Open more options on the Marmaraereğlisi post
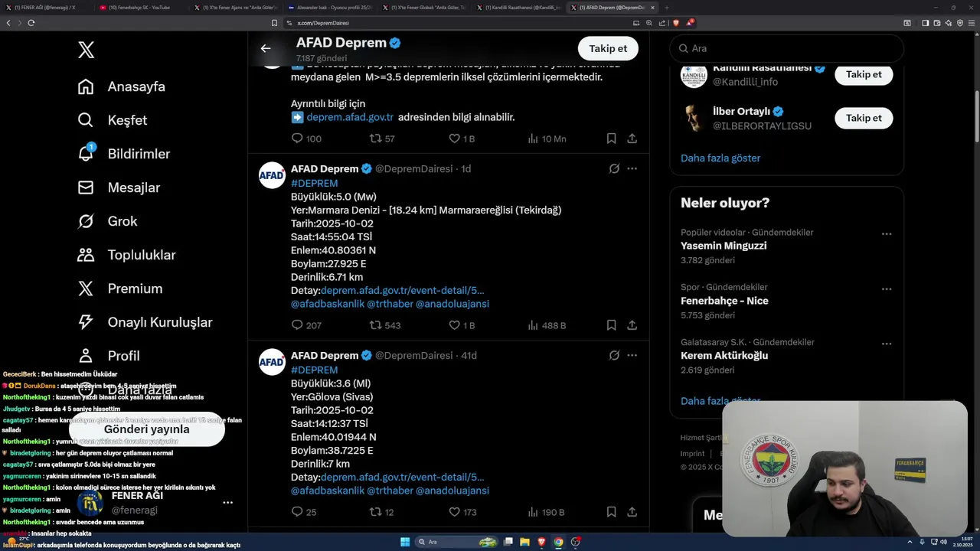 coord(632,168)
